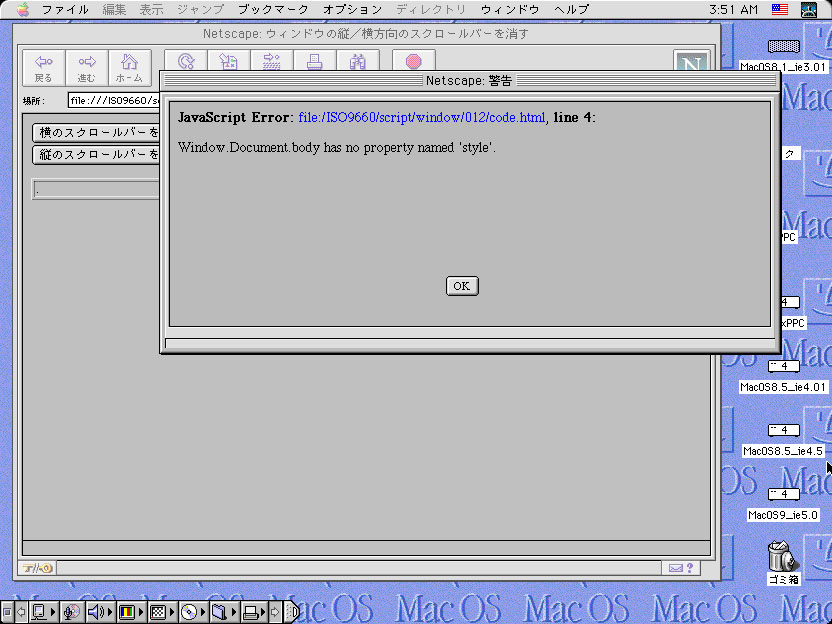832x624 pixels.
Task: Click the menu bar clock 3:51 AM
Action: [733, 10]
